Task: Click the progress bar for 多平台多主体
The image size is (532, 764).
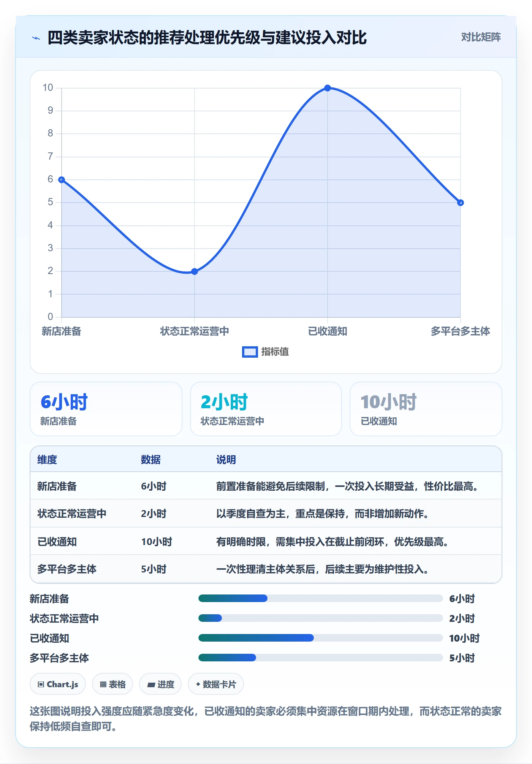Action: (321, 658)
